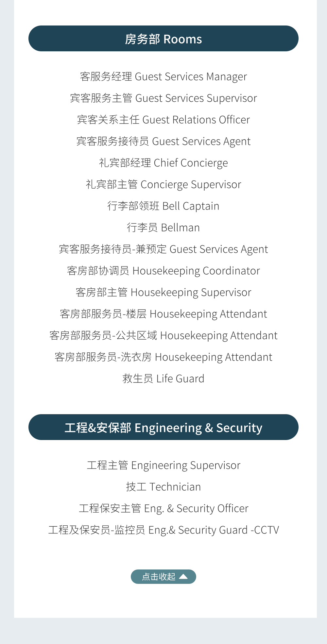Click the Housekeeping Coordinator position

(x=163, y=271)
